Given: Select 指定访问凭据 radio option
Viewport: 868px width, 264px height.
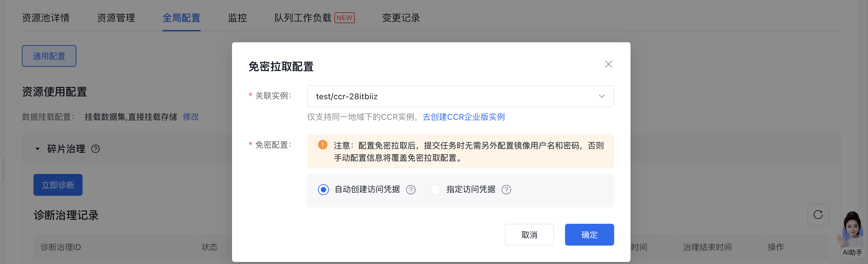Looking at the screenshot, I should click(x=435, y=190).
